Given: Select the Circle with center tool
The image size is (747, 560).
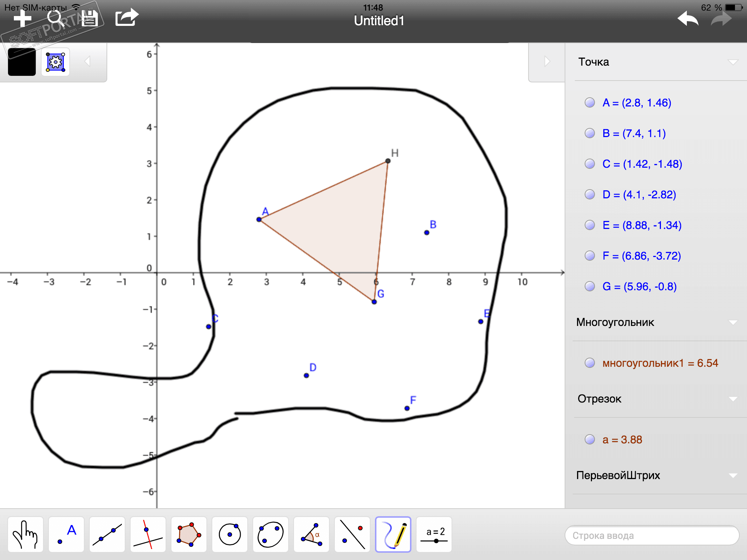Looking at the screenshot, I should click(230, 534).
